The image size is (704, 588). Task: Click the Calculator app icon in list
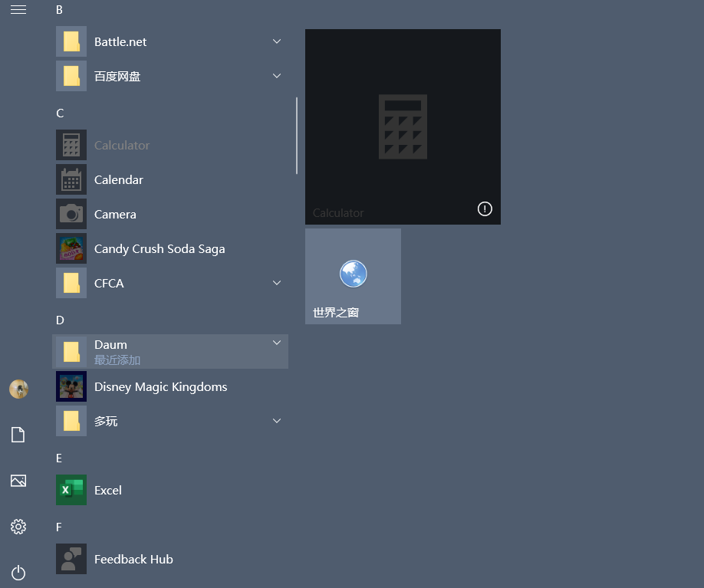click(71, 145)
